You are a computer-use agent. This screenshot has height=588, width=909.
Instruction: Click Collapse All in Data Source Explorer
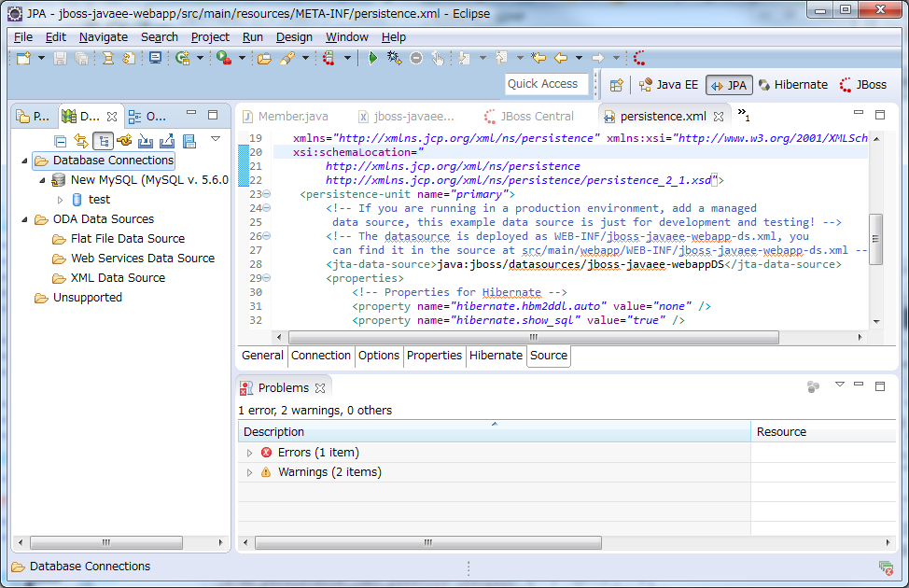(60, 141)
